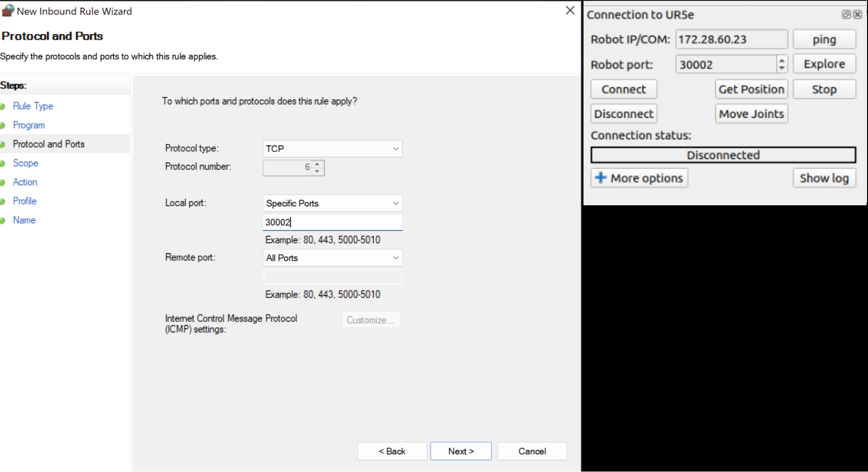Screen dimensions: 868x472
Task: Click the firewall wizard title icon
Action: coord(8,11)
